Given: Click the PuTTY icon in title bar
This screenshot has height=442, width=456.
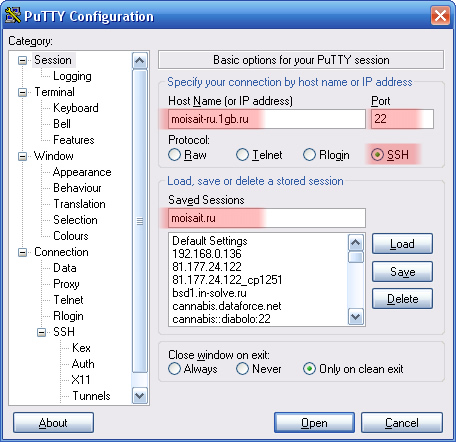Looking at the screenshot, I should coord(13,15).
